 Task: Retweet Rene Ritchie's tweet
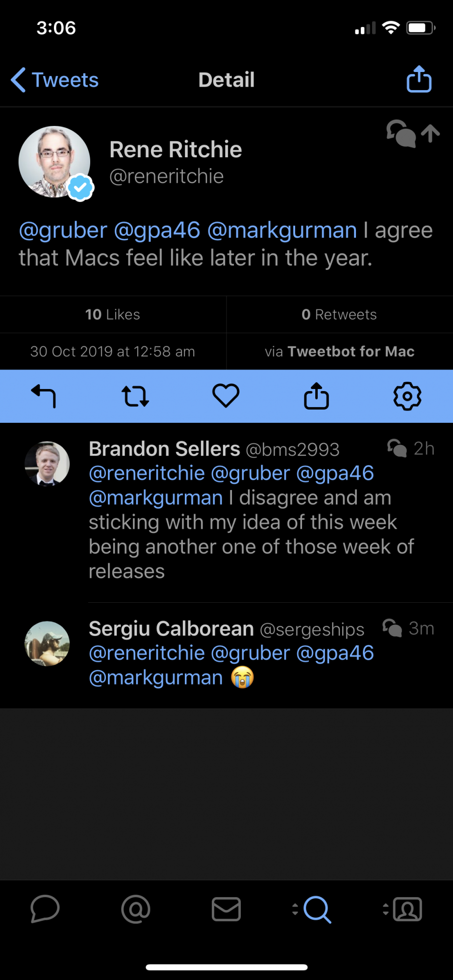[135, 396]
